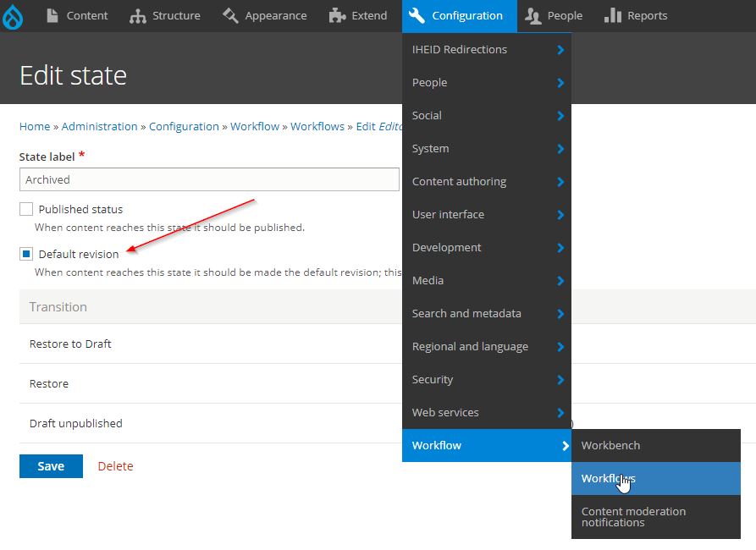Viewport: 756px width, 550px height.
Task: Click the People users icon in toolbar
Action: click(533, 16)
